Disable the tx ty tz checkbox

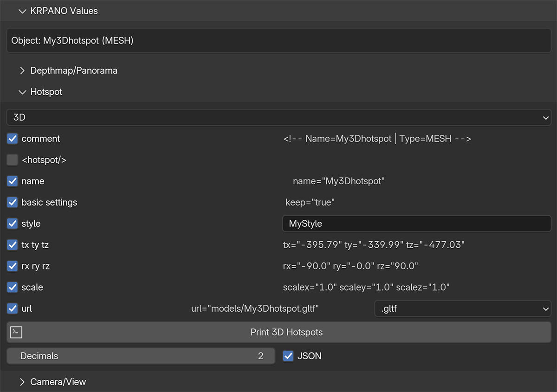click(x=13, y=245)
